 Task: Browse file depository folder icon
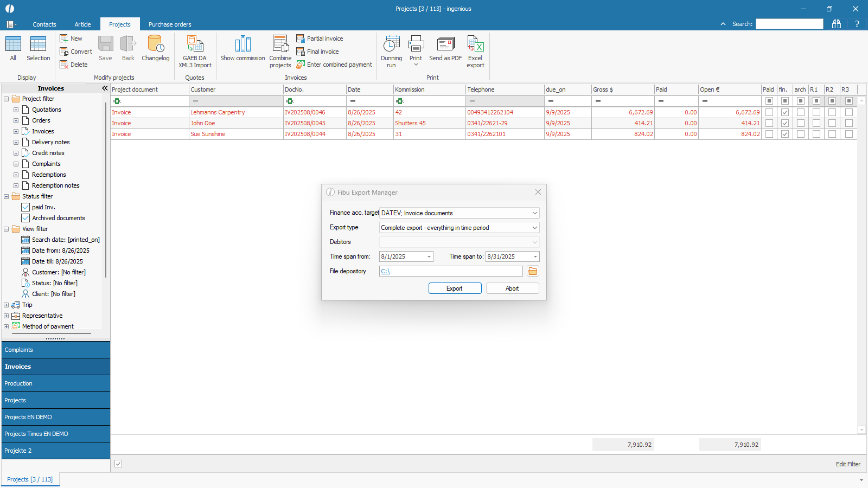(533, 271)
